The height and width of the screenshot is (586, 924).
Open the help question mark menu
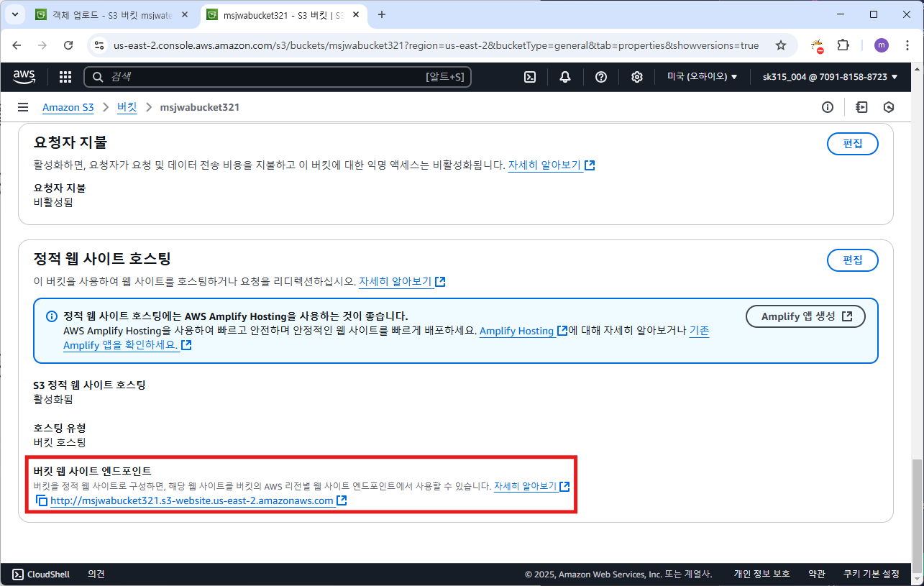[601, 77]
